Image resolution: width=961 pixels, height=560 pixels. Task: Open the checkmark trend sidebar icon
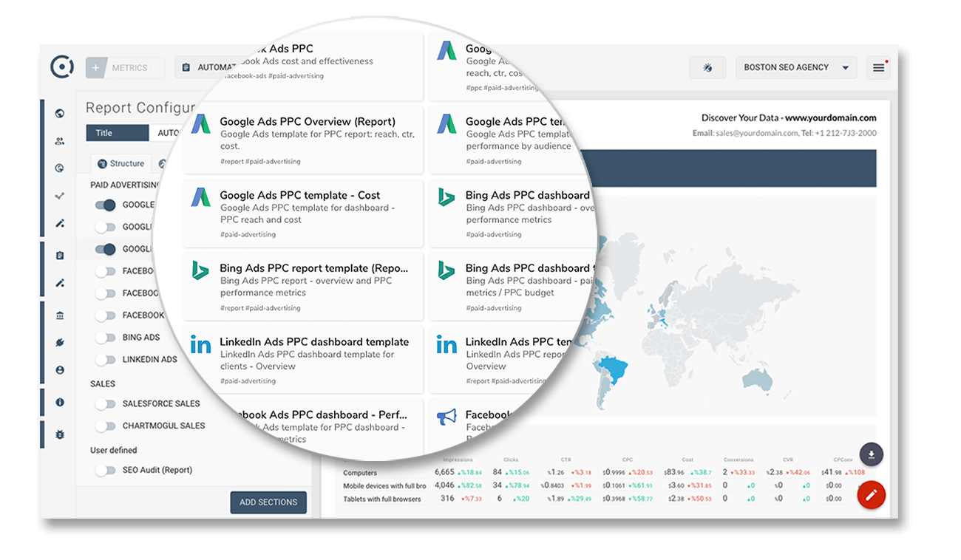(60, 196)
